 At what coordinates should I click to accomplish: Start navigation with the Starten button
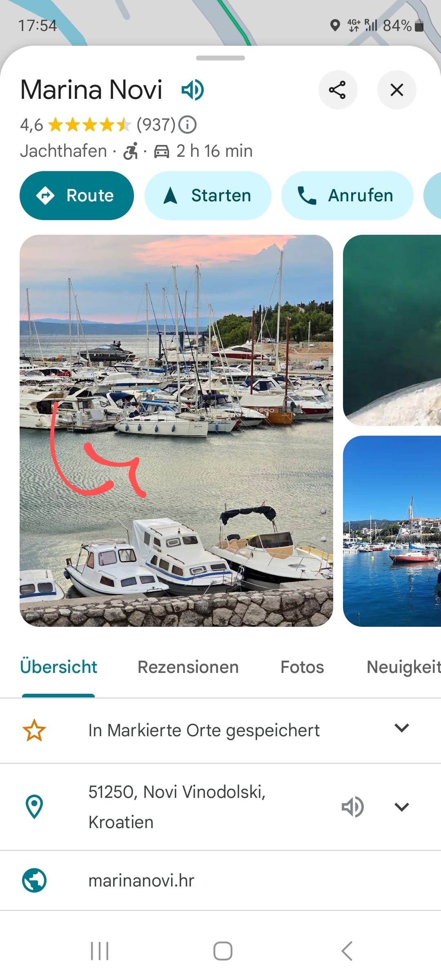click(208, 196)
